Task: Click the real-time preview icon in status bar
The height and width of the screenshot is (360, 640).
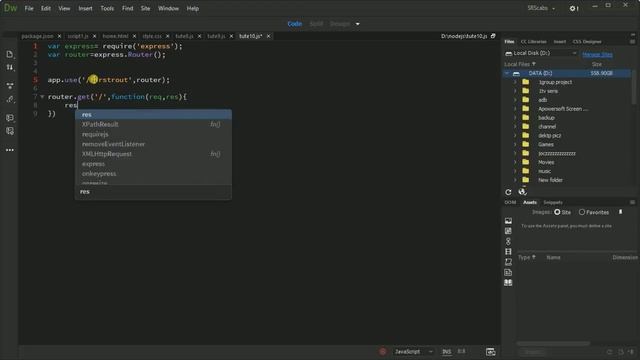Action: (x=491, y=351)
